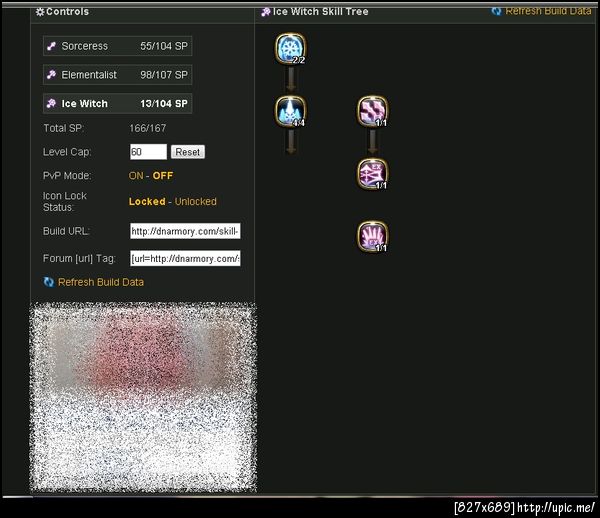Set icon lock status to Locked
Viewport: 600px width, 518px height.
pyautogui.click(x=147, y=202)
